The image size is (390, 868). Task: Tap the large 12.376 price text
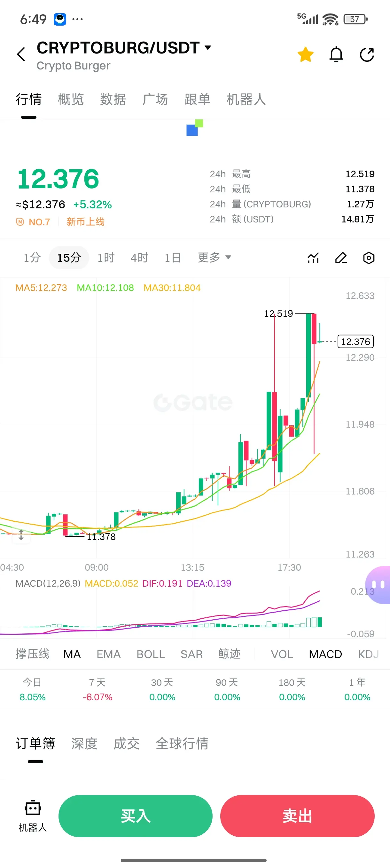[x=58, y=179]
